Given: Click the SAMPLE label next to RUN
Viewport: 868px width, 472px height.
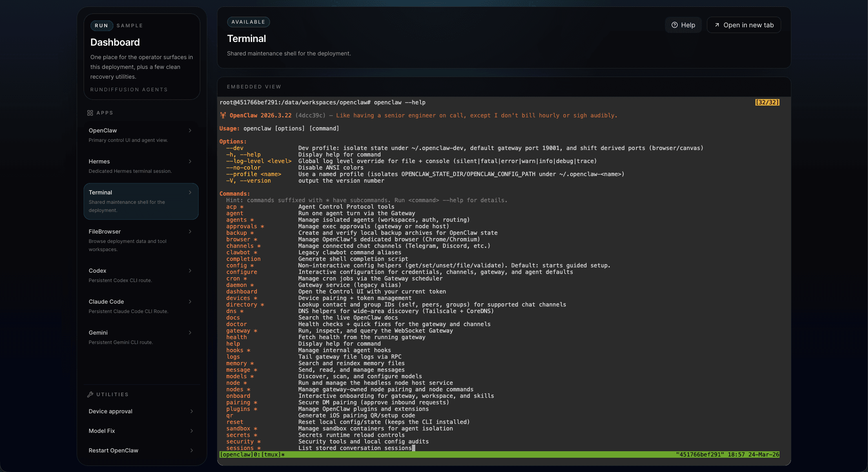Looking at the screenshot, I should pos(130,26).
